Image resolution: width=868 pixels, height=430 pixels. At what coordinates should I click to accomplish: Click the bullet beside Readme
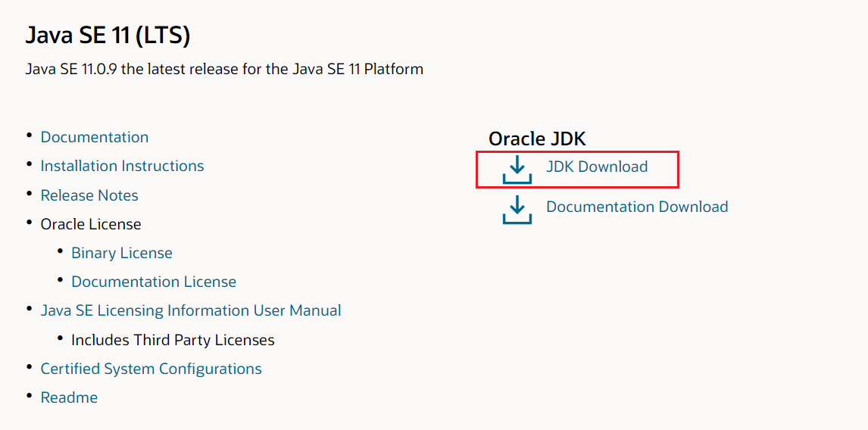(x=29, y=395)
